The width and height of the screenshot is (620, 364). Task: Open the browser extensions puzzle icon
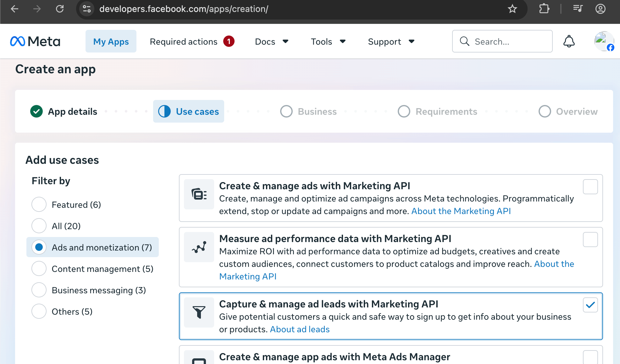(544, 9)
